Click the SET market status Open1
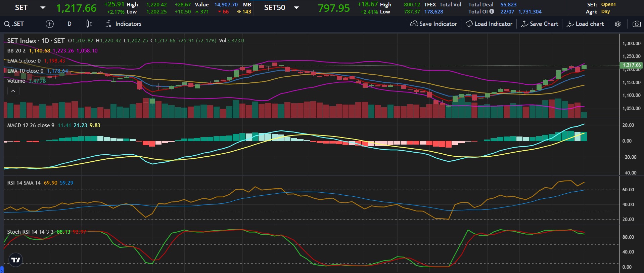This screenshot has width=644, height=273. pyautogui.click(x=608, y=5)
